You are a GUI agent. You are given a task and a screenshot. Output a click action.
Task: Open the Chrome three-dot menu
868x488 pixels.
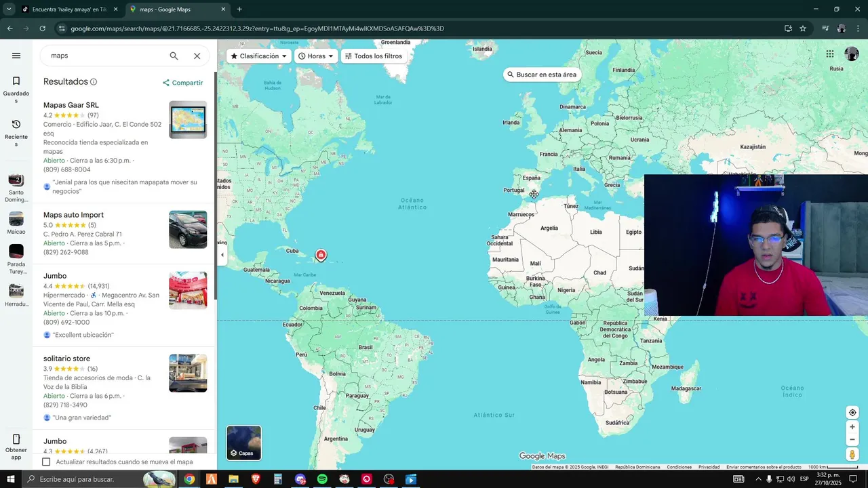(859, 28)
